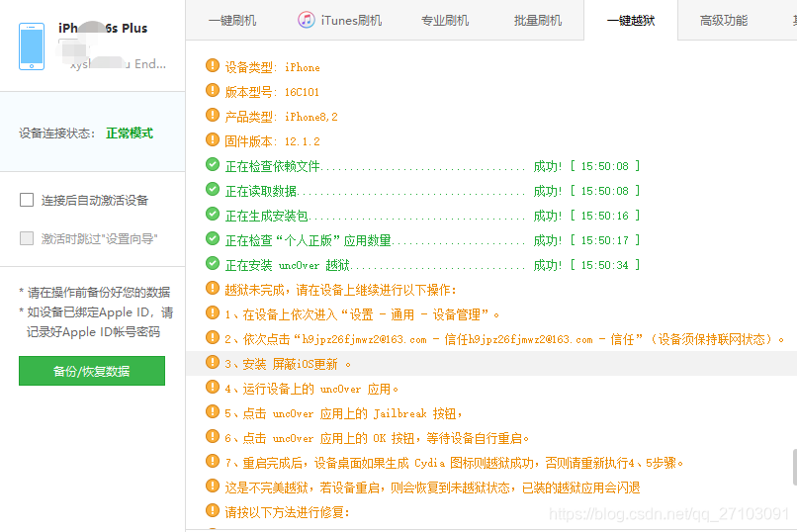This screenshot has width=797, height=532.
Task: Click the warning icon beside 越狱未完成
Action: click(x=213, y=288)
